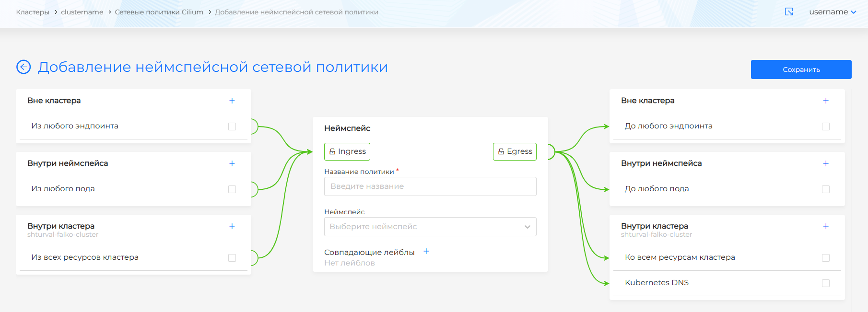Go to 'Кластеры' breadcrumb

tap(33, 12)
